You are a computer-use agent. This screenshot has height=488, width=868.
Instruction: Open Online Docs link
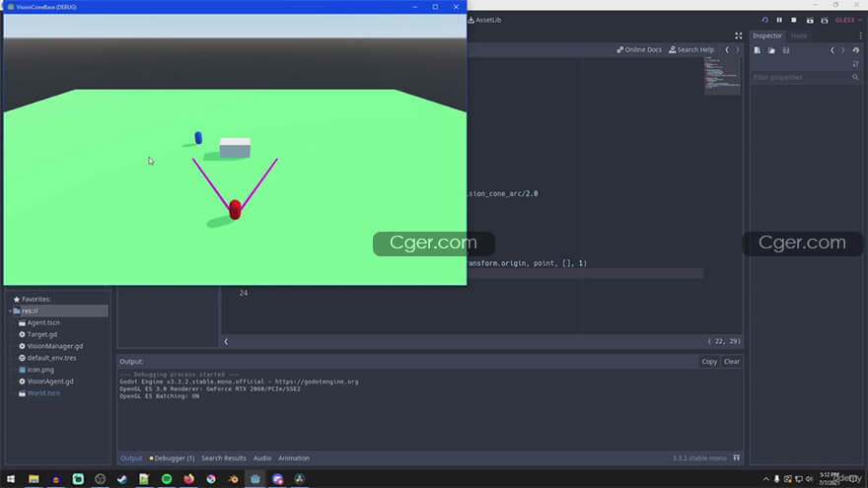click(639, 50)
